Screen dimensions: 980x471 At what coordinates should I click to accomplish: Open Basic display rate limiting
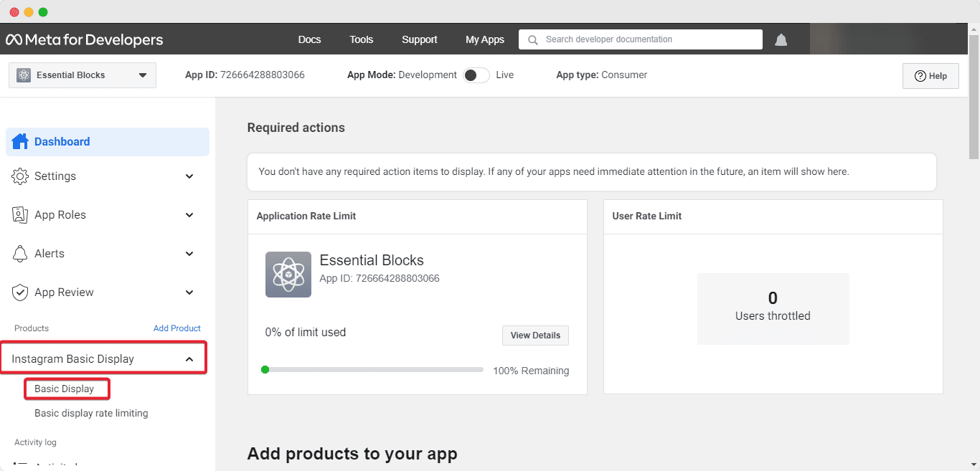click(91, 413)
